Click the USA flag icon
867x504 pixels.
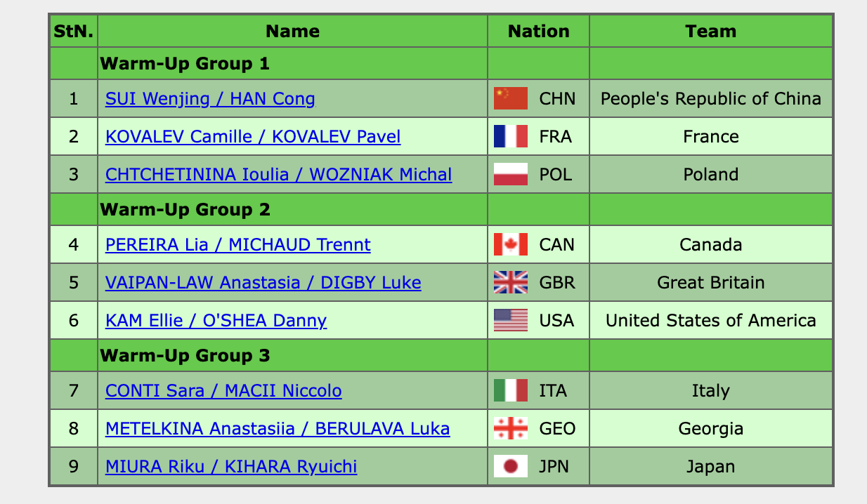(511, 321)
